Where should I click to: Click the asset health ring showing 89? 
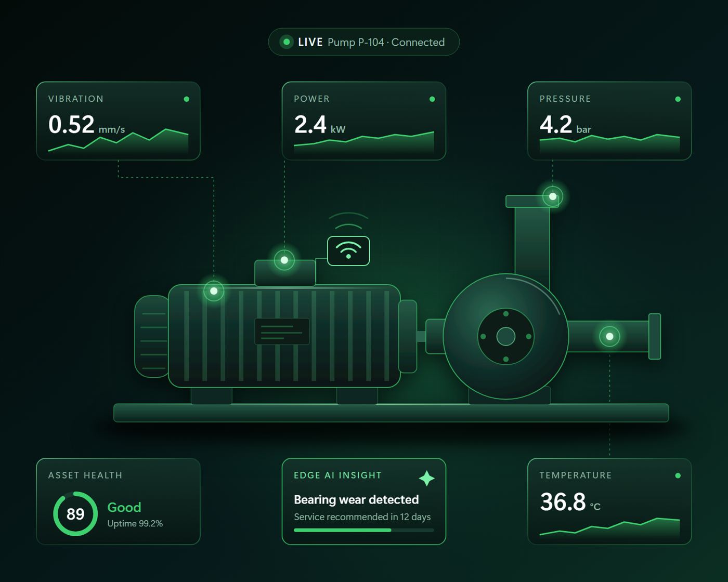pos(75,514)
